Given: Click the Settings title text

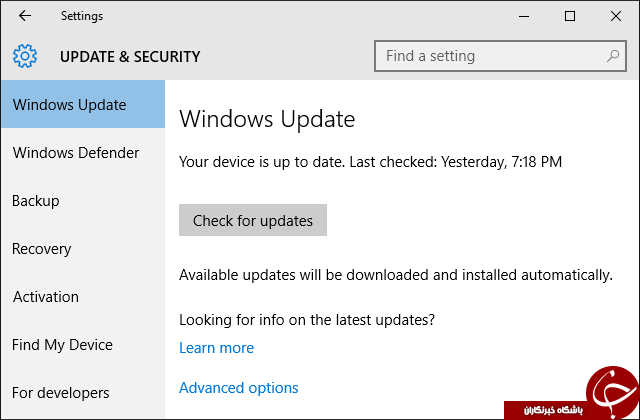Looking at the screenshot, I should tap(82, 16).
